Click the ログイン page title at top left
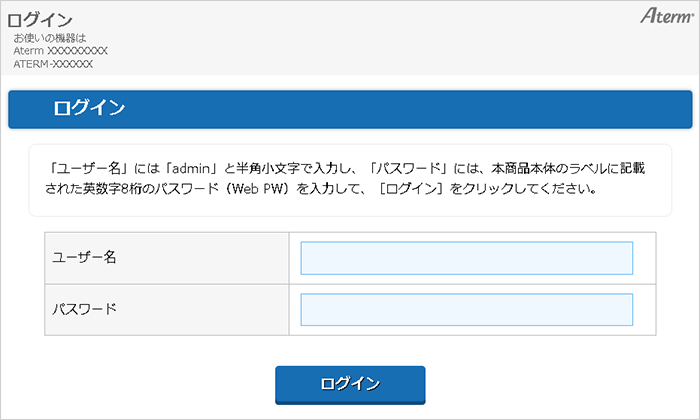Image resolution: width=700 pixels, height=420 pixels. point(40,20)
